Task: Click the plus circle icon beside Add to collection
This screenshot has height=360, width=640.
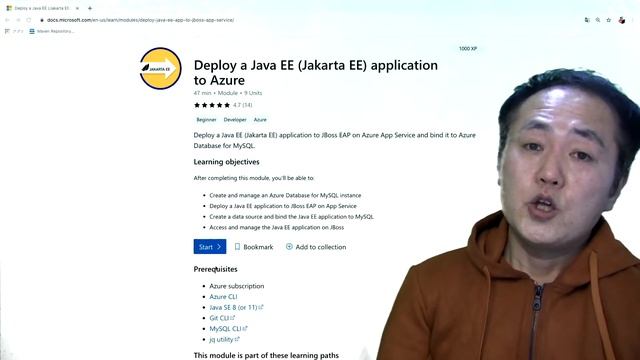Action: [x=289, y=247]
